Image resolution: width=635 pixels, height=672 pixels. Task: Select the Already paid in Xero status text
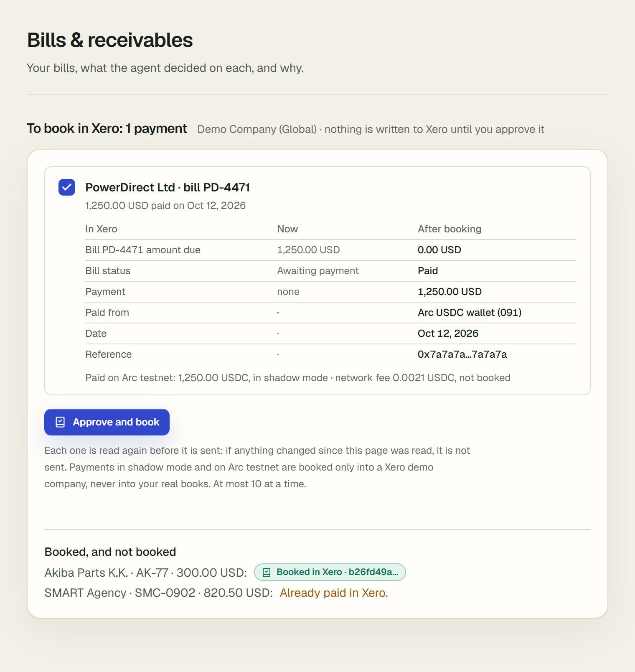334,593
